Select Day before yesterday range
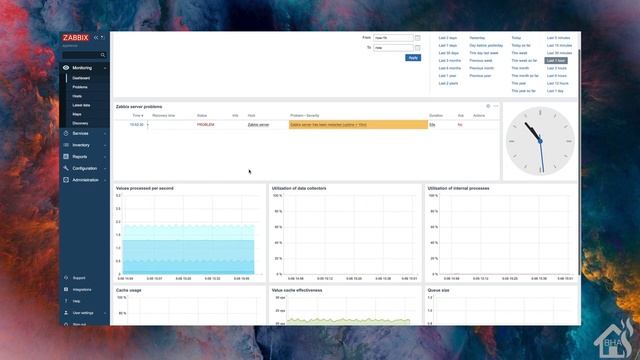Image resolution: width=640 pixels, height=360 pixels. [x=486, y=45]
